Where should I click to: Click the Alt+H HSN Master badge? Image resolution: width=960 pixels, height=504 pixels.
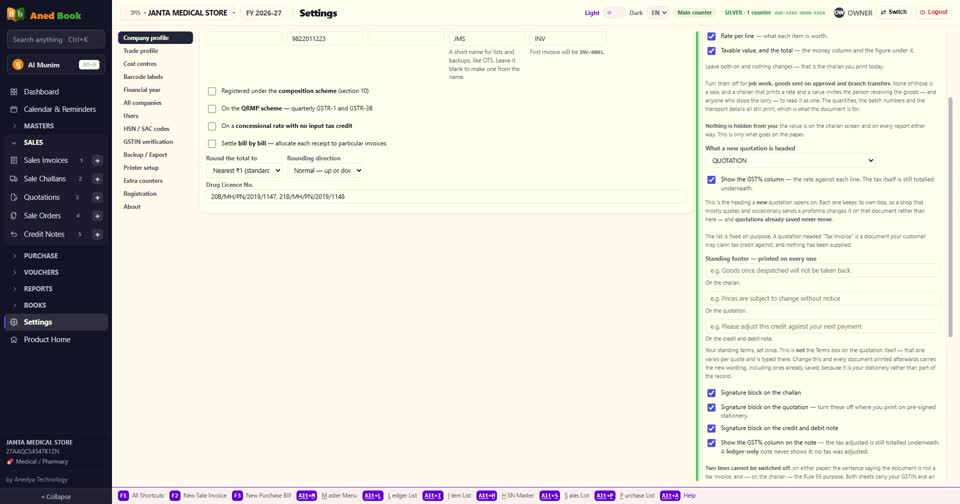[x=487, y=495]
